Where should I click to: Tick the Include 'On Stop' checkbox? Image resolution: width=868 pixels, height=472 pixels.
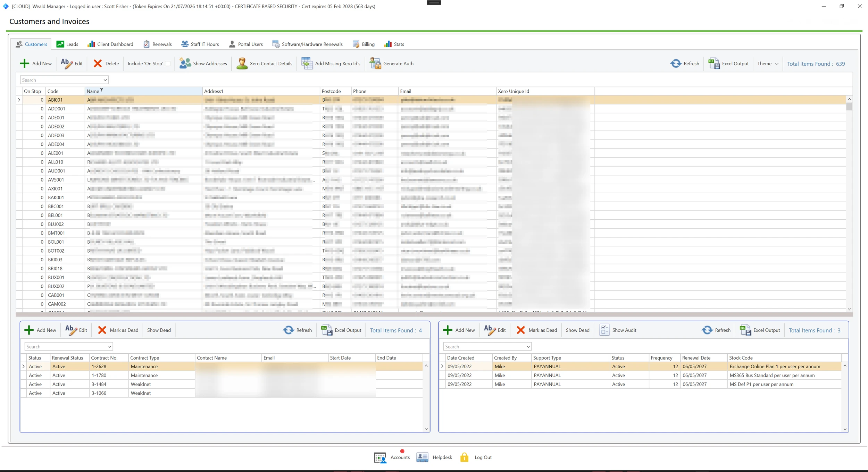[168, 64]
